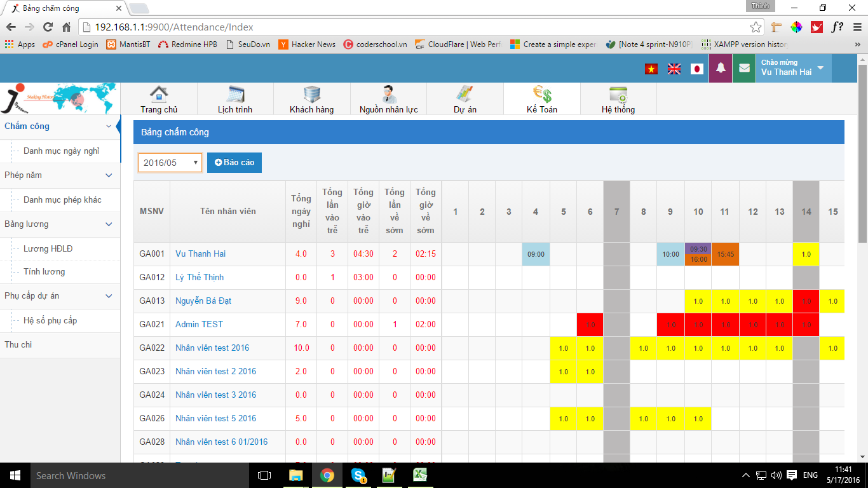The height and width of the screenshot is (488, 868).
Task: Click the orange 15:45 cell for day 11
Action: click(x=725, y=254)
